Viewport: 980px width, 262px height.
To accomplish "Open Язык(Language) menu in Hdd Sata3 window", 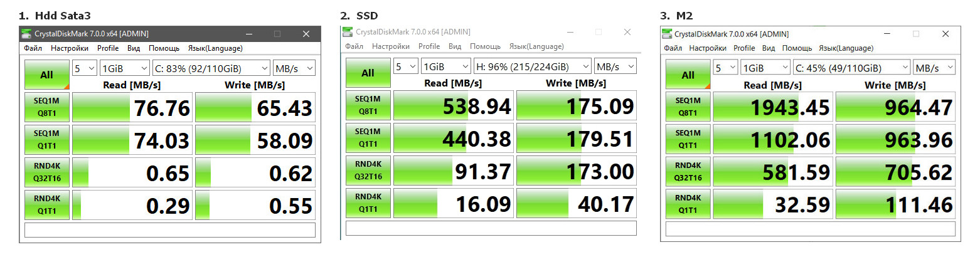I will pyautogui.click(x=215, y=48).
